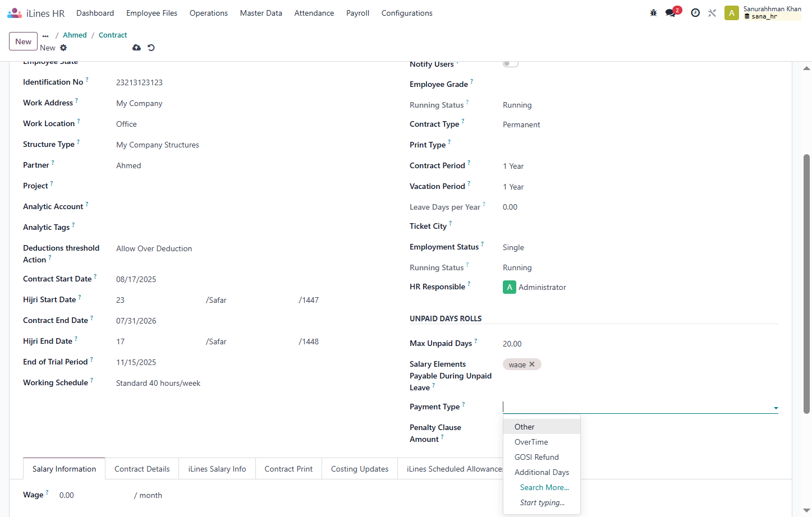
Task: Select Other from Payment Type list
Action: click(x=542, y=427)
